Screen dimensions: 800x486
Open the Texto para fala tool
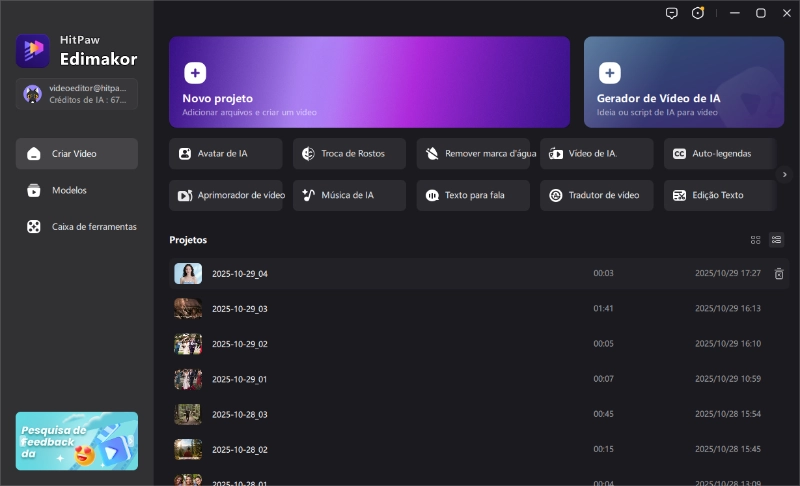point(473,195)
